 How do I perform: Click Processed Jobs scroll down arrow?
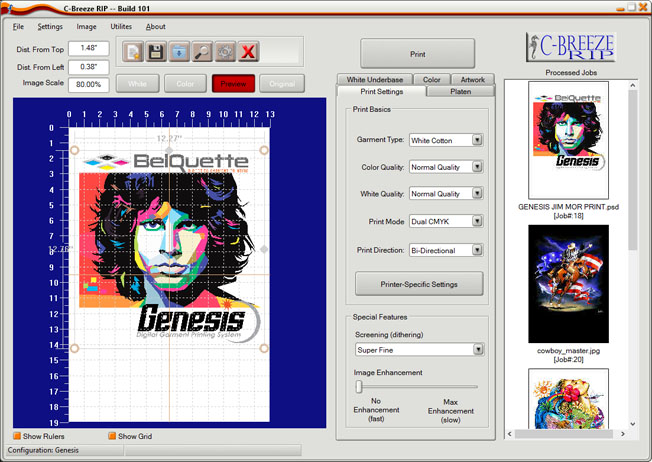pos(632,424)
